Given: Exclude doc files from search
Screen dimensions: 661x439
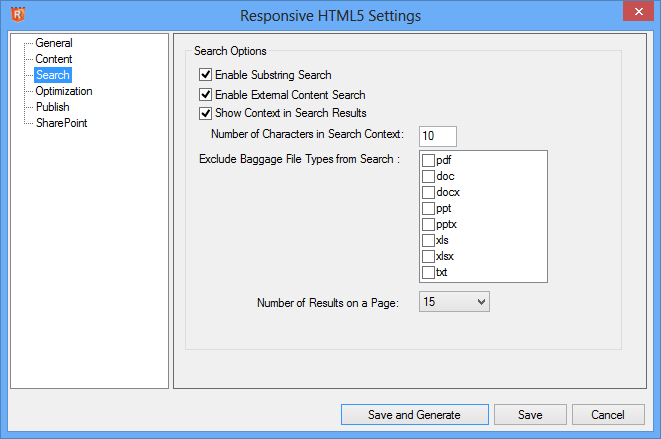Looking at the screenshot, I should pyautogui.click(x=428, y=176).
